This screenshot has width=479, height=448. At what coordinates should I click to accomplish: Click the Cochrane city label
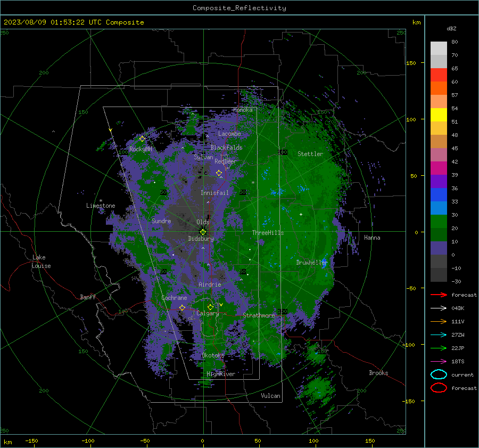174,298
